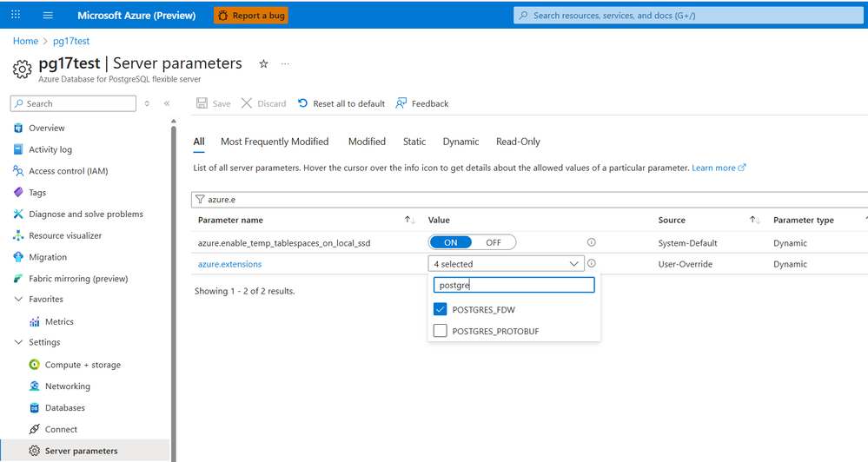Sort by Source column arrows
868x462 pixels.
tap(754, 221)
